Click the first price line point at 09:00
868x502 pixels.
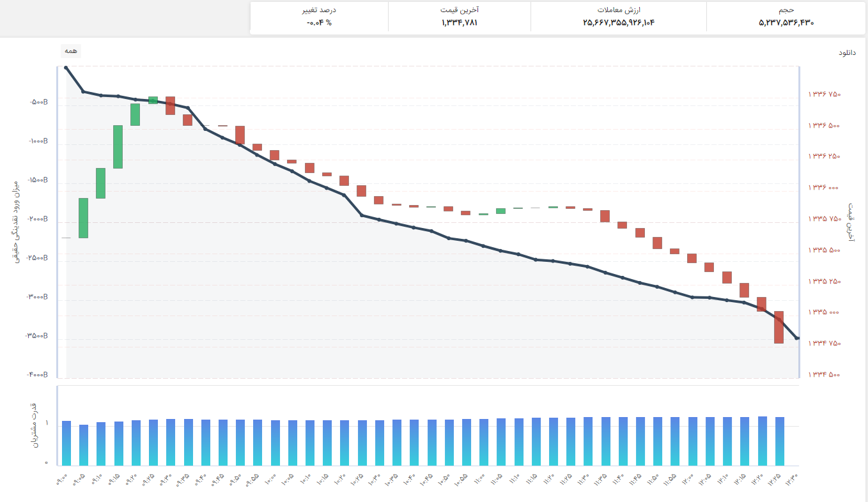click(66, 68)
